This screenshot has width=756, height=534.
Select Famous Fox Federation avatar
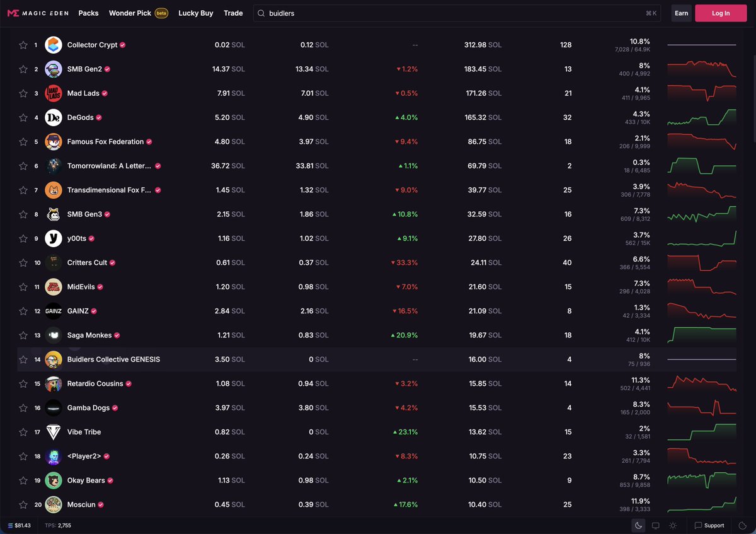click(54, 142)
